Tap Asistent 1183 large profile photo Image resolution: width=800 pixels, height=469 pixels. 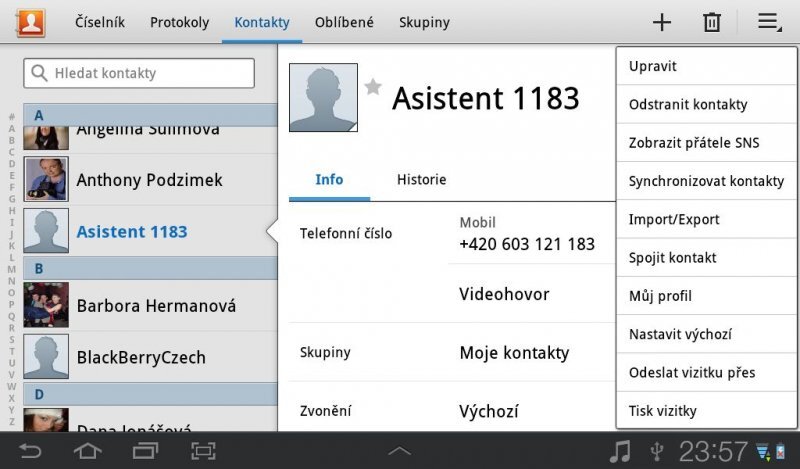323,97
